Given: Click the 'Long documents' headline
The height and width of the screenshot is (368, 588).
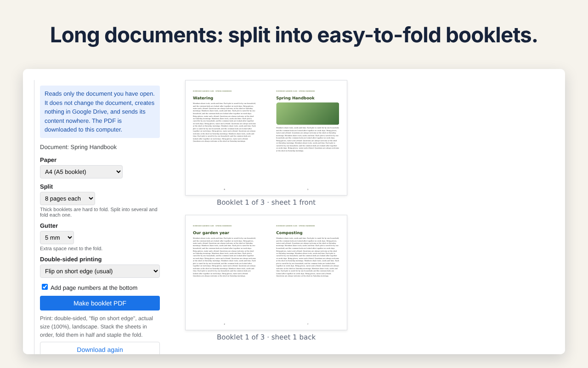Looking at the screenshot, I should tap(294, 35).
